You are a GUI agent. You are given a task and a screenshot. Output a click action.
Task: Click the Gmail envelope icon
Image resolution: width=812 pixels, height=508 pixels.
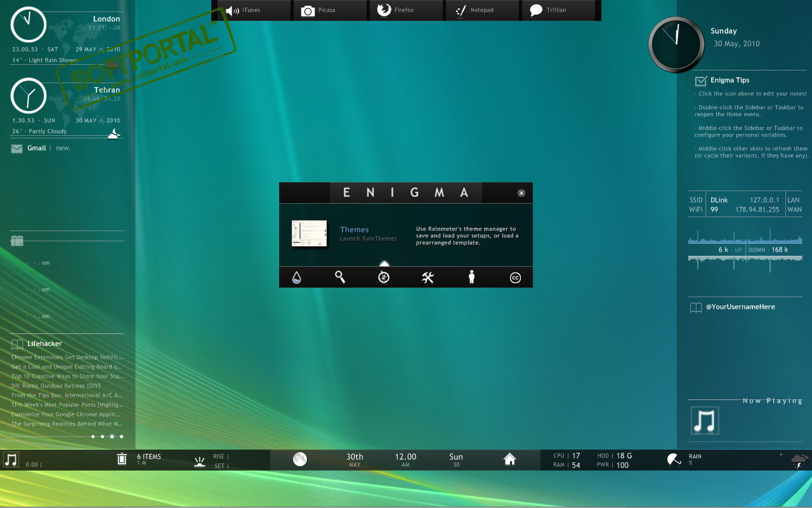16,149
